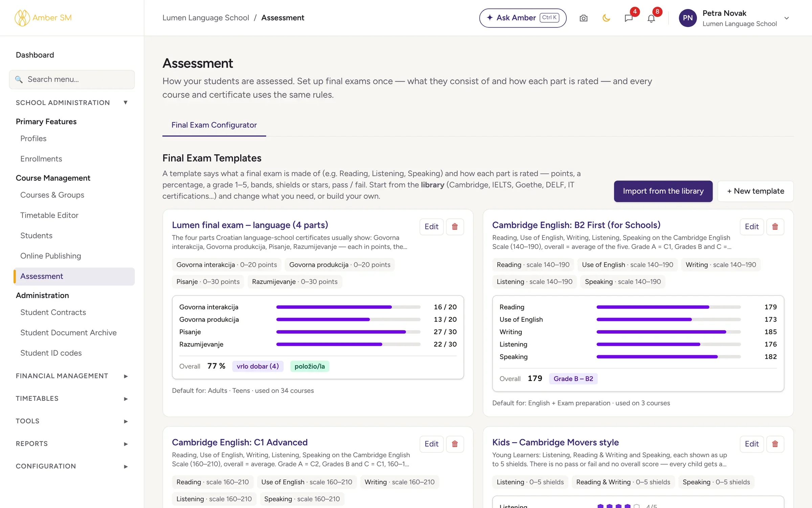The height and width of the screenshot is (508, 812).
Task: Edit the Kids Cambridge Movers template
Action: point(752,444)
